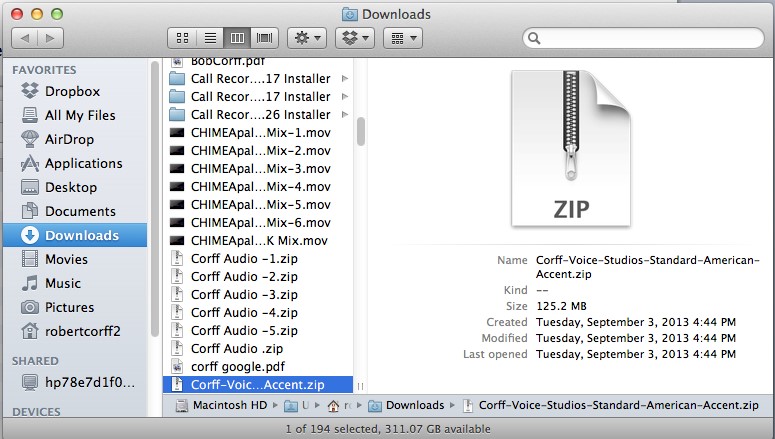This screenshot has width=775, height=439.
Task: Click the Forward navigation arrow
Action: (x=50, y=38)
